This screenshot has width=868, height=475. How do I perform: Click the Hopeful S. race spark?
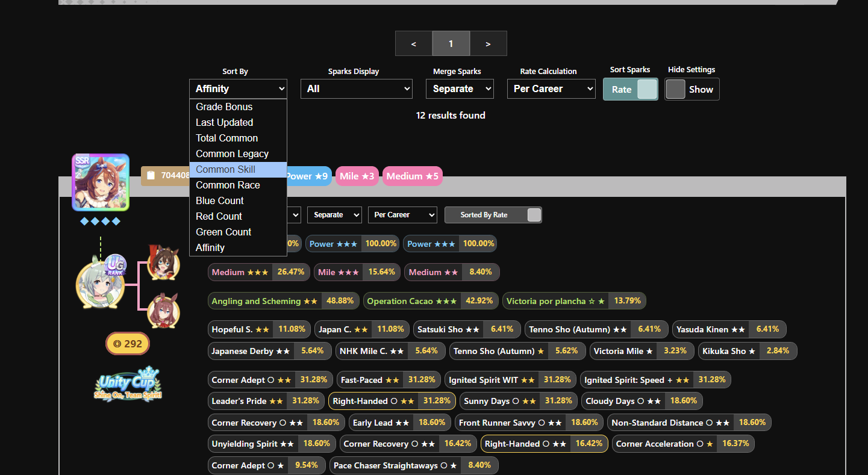tap(259, 329)
